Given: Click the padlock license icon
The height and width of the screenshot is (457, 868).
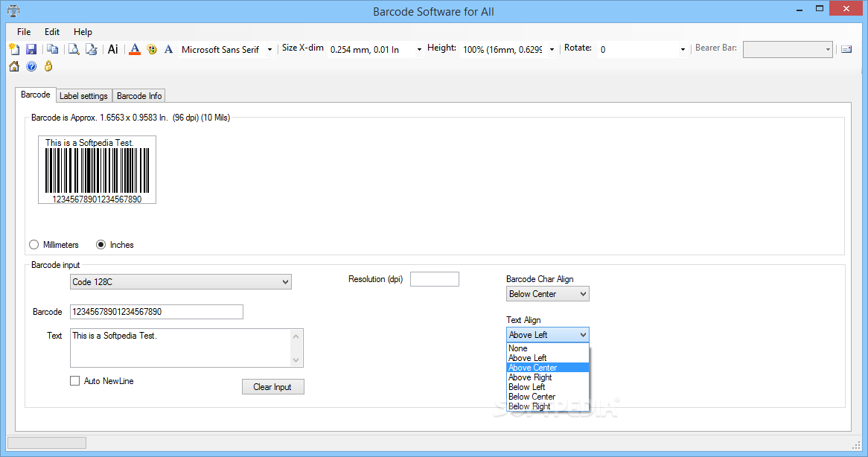Looking at the screenshot, I should point(48,66).
